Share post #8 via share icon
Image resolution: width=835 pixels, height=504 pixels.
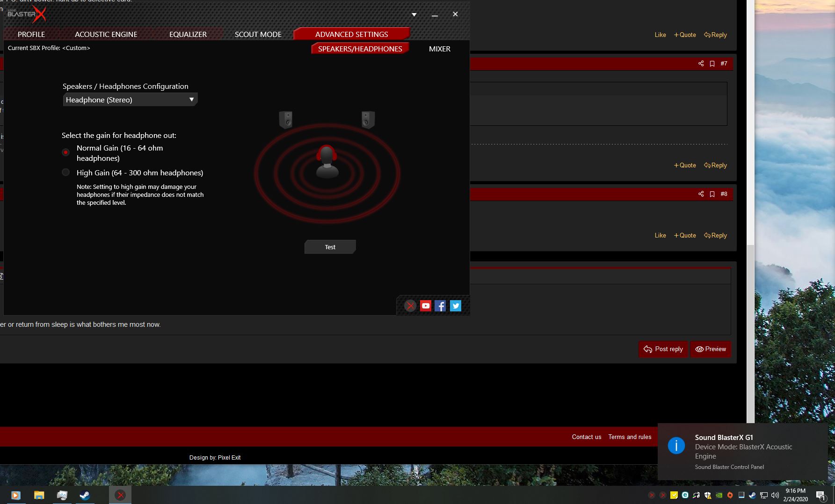tap(701, 194)
